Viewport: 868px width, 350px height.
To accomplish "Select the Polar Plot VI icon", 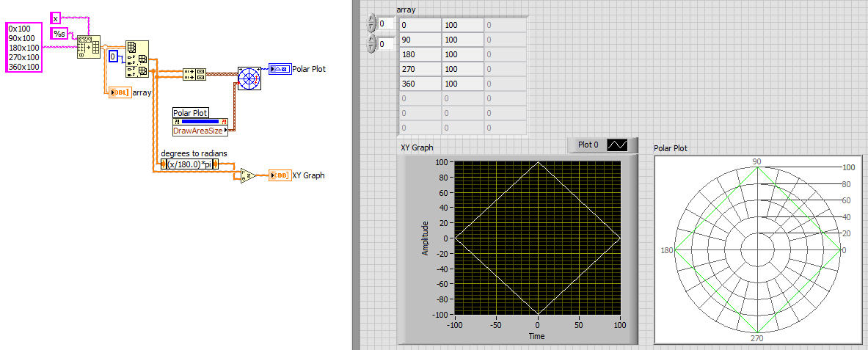I will (249, 78).
